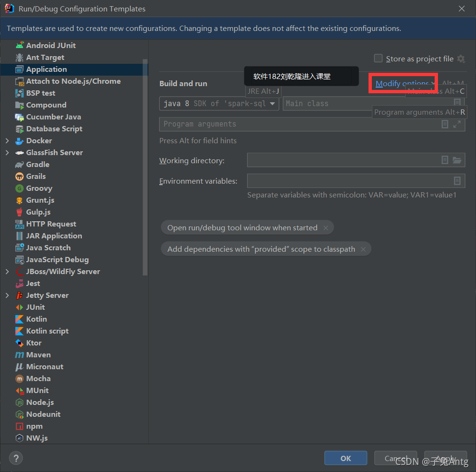Click the Docker whale icon
The width and height of the screenshot is (476, 472).
(19, 141)
